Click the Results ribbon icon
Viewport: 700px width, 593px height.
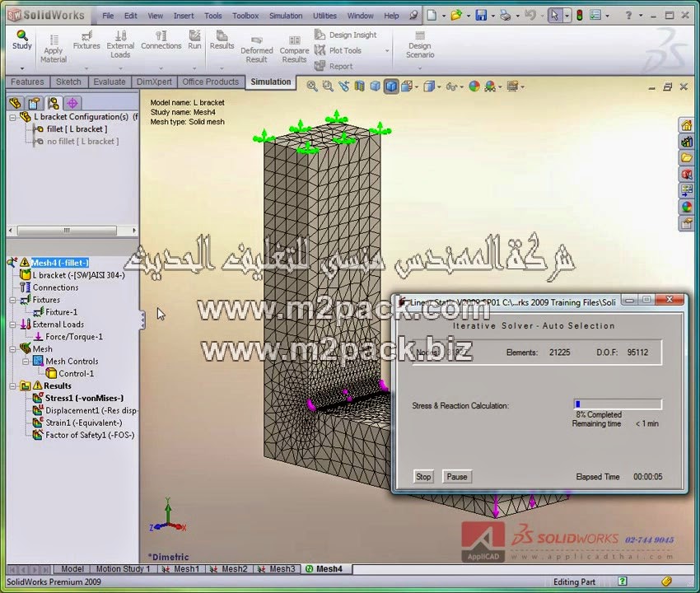222,35
